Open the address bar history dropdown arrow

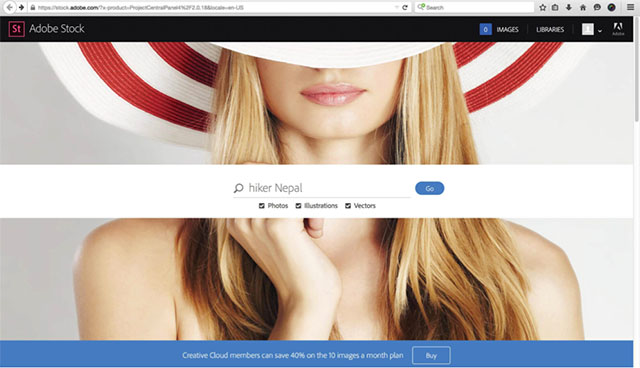point(396,7)
